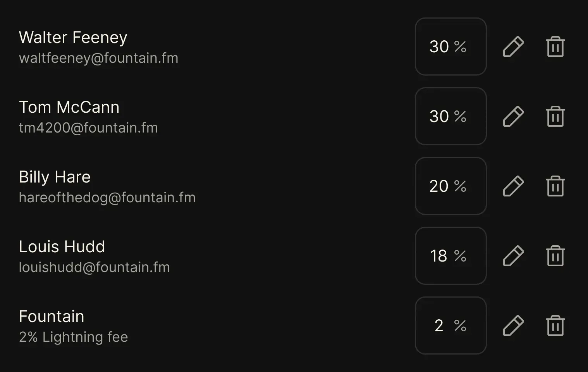The height and width of the screenshot is (372, 588).
Task: Select the hareofthedog@fountain.fm address
Action: click(x=107, y=198)
